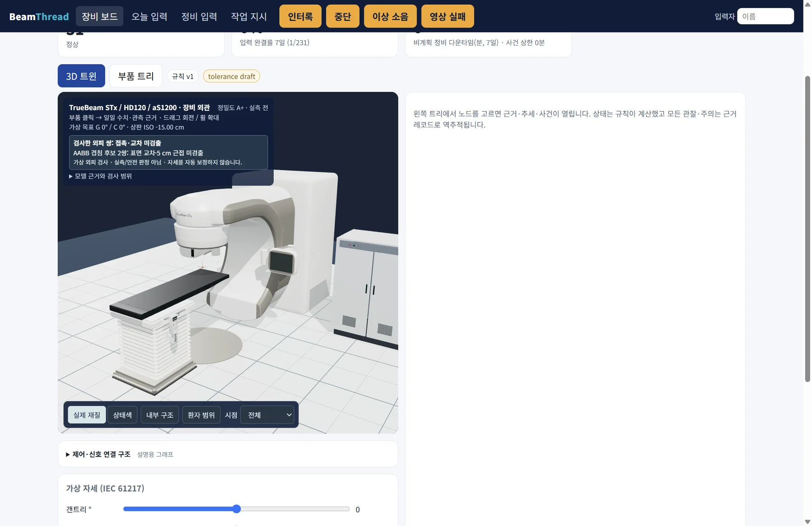
Task: Click the 갠트리 angle slider
Action: click(x=236, y=509)
